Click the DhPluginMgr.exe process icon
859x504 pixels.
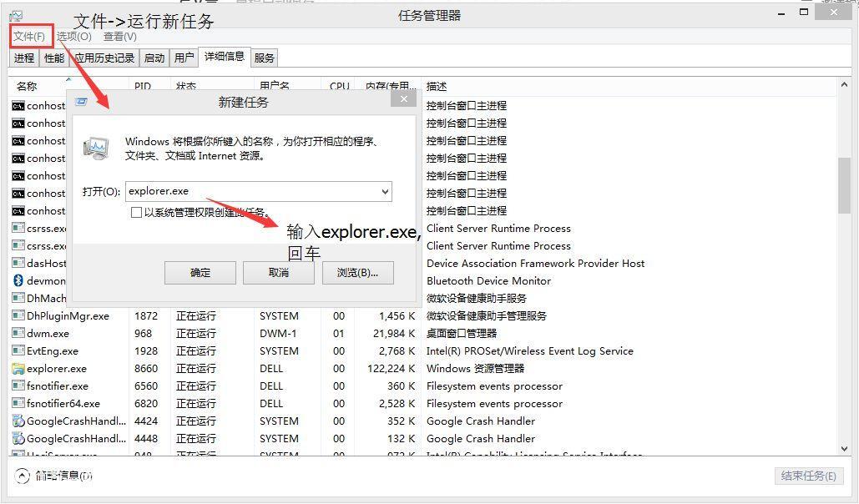(18, 315)
